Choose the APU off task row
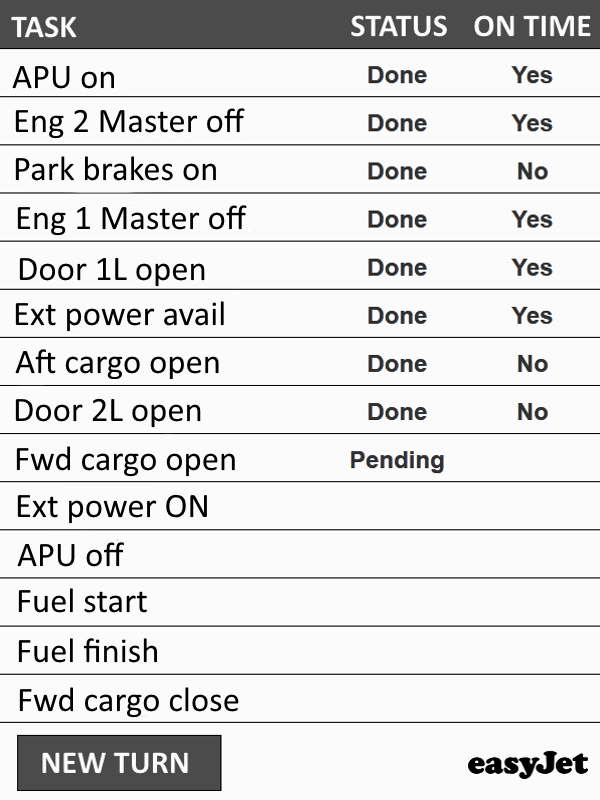600x800 pixels. pyautogui.click(x=300, y=555)
